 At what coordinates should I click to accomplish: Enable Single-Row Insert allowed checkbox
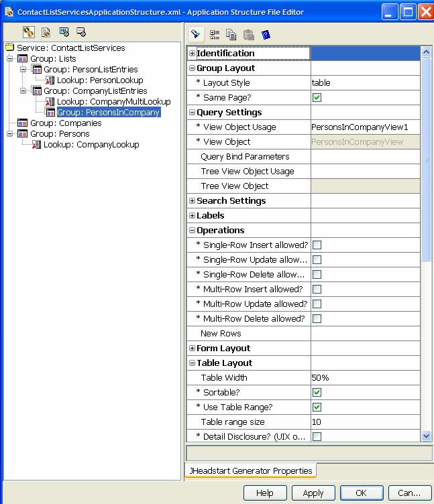[317, 245]
